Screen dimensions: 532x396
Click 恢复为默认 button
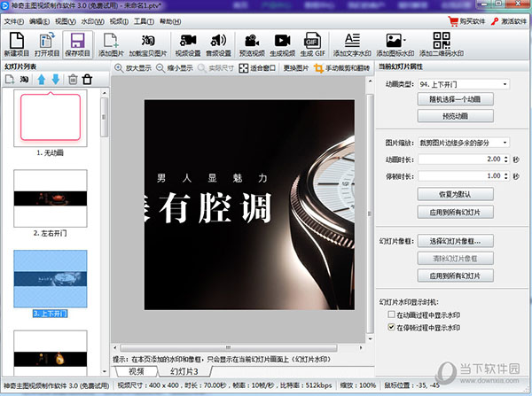456,195
